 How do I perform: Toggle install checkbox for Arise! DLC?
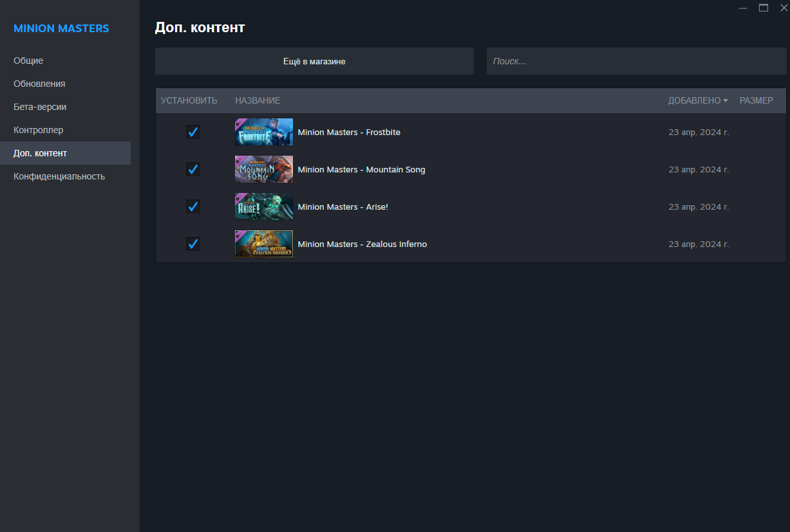pyautogui.click(x=193, y=206)
